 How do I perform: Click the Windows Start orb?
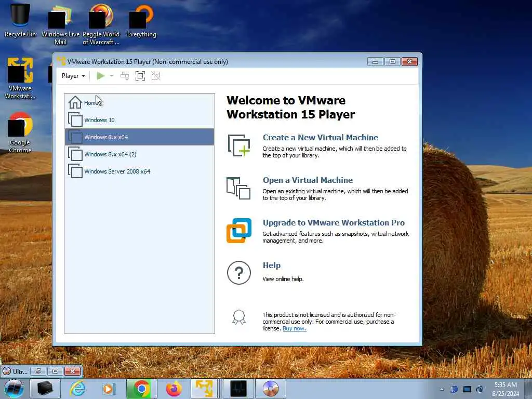click(x=14, y=389)
